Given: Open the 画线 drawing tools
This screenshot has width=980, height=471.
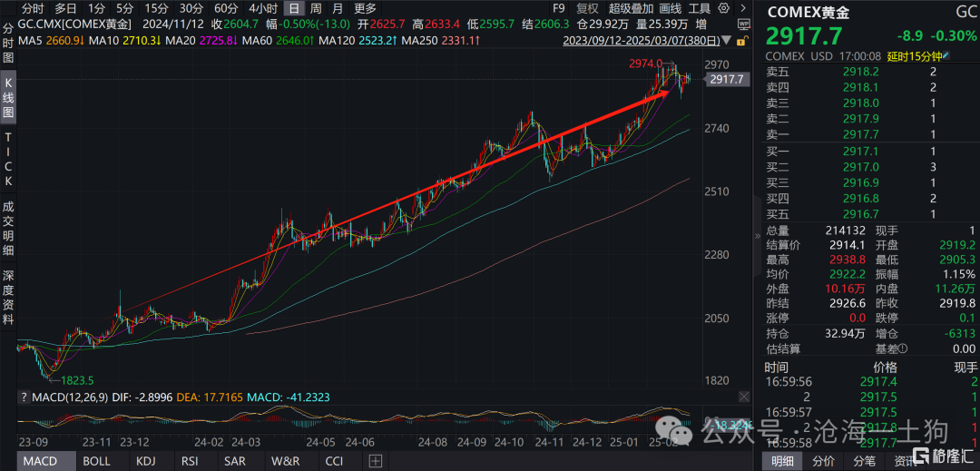Looking at the screenshot, I should tap(670, 8).
